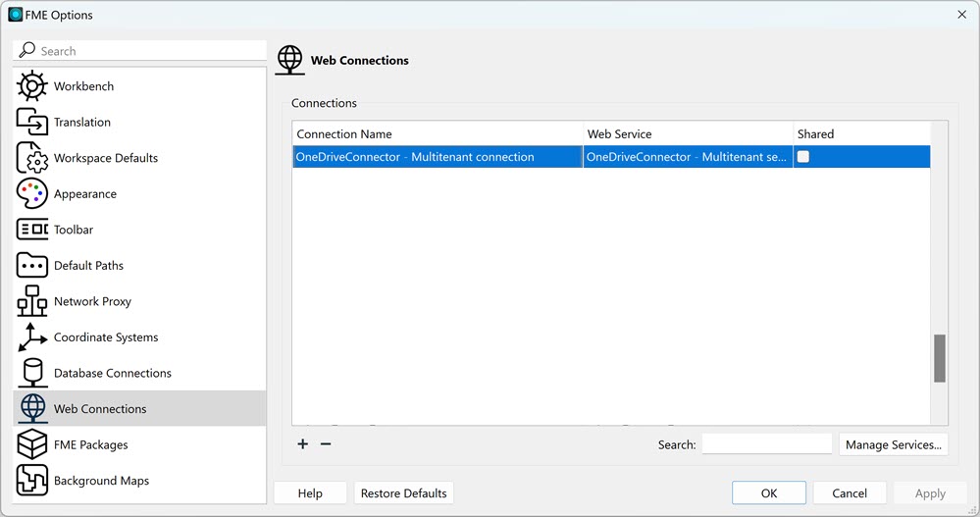Click the FME Packages box icon

pyautogui.click(x=31, y=444)
